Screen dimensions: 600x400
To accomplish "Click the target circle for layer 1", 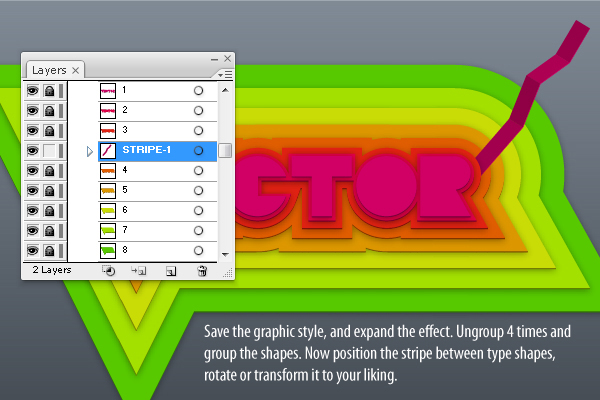I will tap(198, 91).
